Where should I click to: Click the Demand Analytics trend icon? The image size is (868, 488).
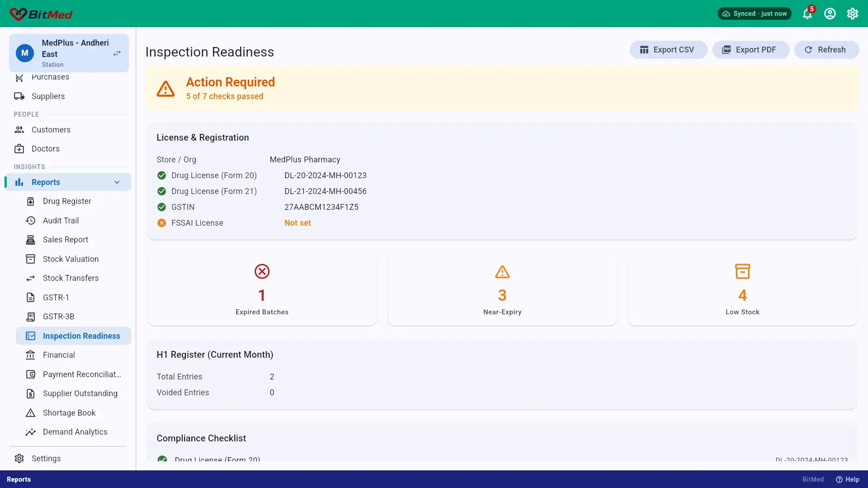(30, 432)
